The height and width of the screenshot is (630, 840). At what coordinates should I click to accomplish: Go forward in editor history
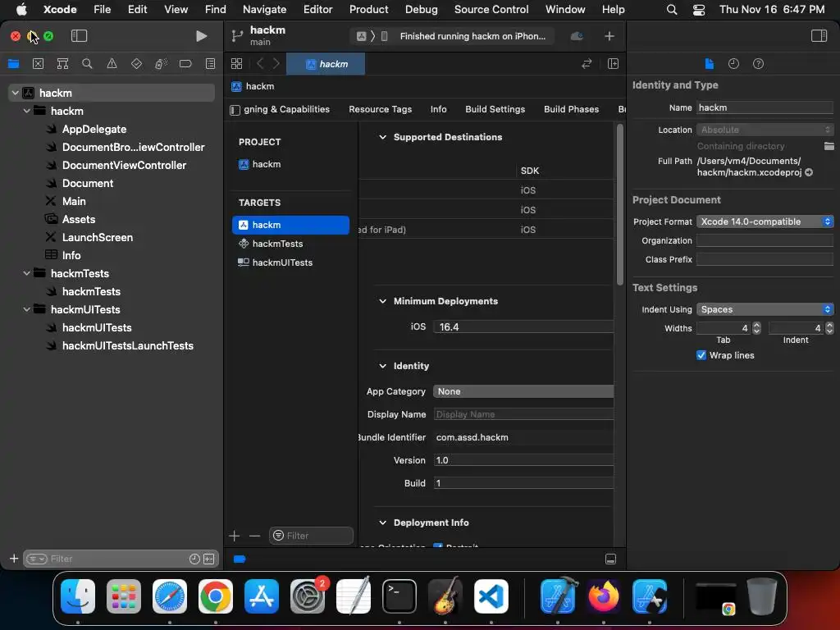(x=276, y=64)
